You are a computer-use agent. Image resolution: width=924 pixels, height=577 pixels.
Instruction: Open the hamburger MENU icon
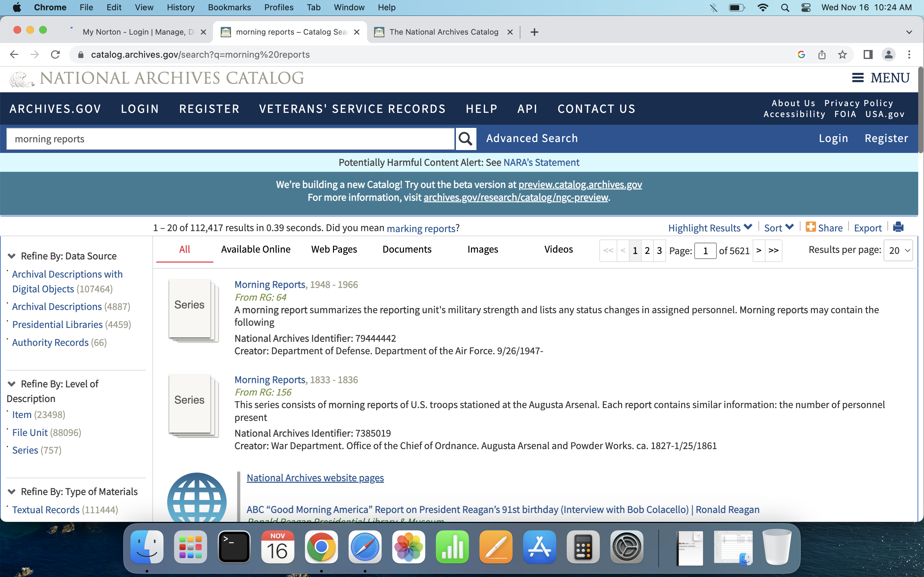tap(858, 78)
